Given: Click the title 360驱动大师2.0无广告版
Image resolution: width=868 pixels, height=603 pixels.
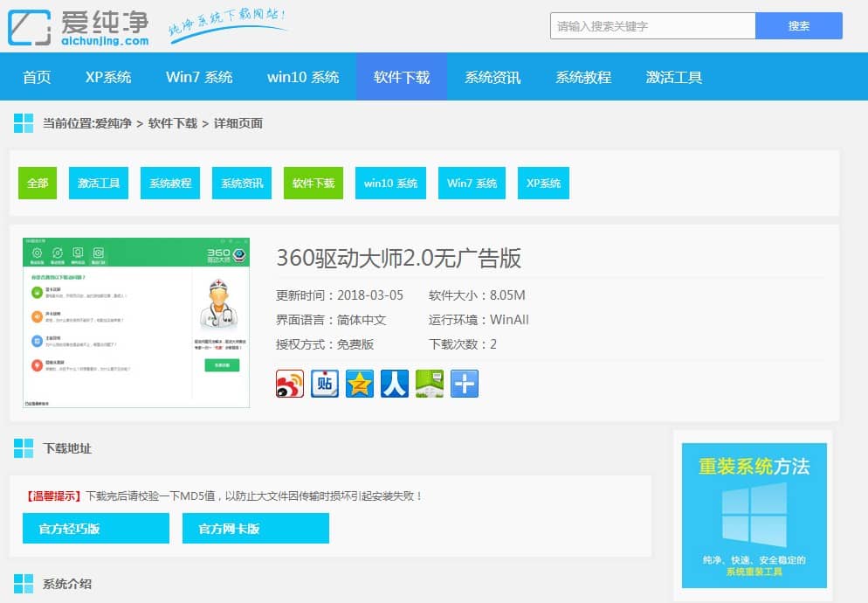Looking at the screenshot, I should click(x=398, y=258).
